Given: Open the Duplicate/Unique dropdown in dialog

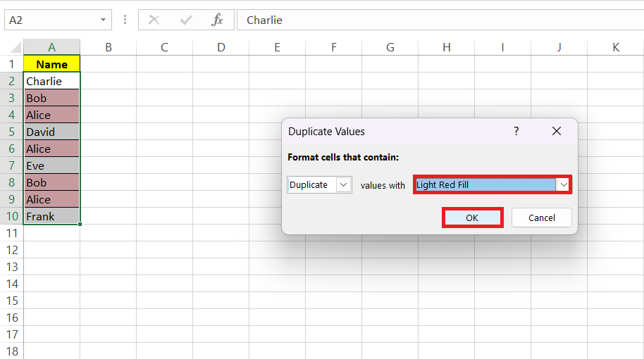Looking at the screenshot, I should tap(343, 184).
